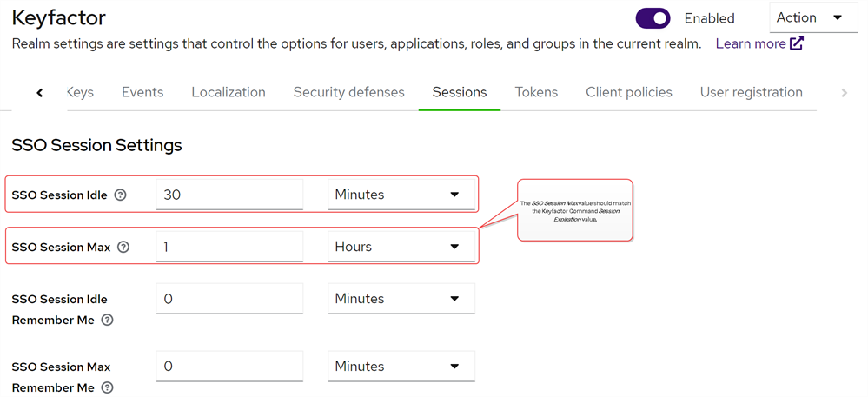
Task: Open the SSO Session Max Hours unit dropdown
Action: pyautogui.click(x=401, y=247)
